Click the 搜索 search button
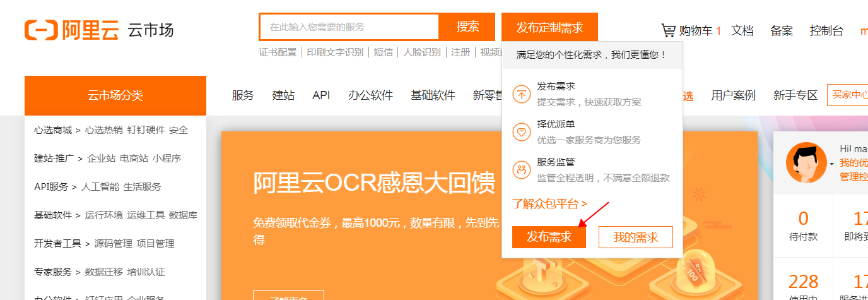The image size is (868, 300). pyautogui.click(x=467, y=27)
